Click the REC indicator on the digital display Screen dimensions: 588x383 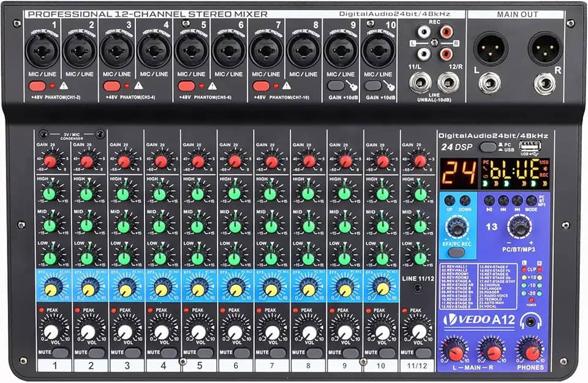tap(545, 176)
